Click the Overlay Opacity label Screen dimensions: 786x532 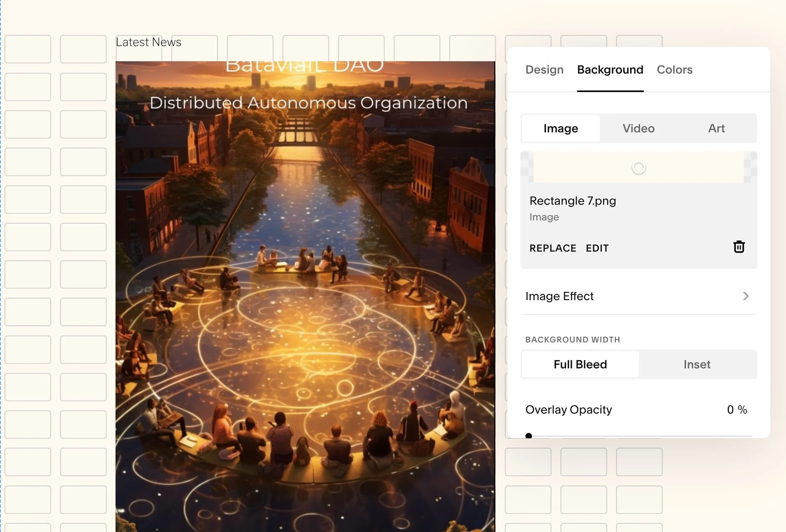(x=569, y=409)
